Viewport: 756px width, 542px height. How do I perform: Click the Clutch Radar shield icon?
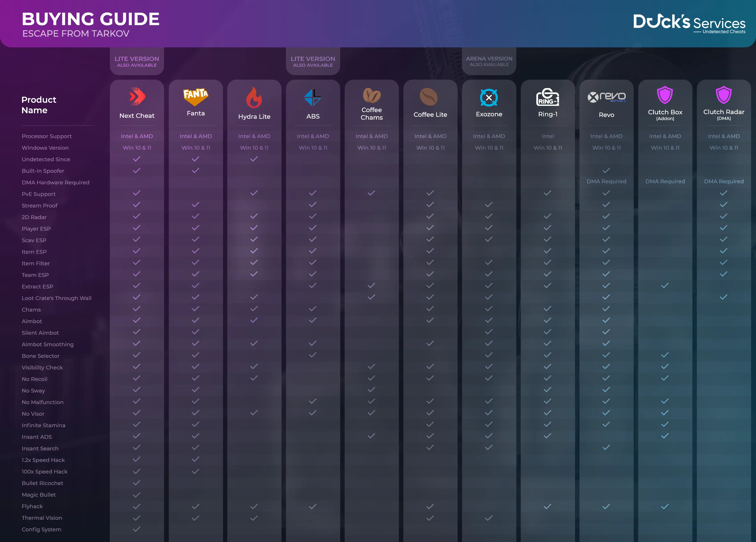[724, 95]
